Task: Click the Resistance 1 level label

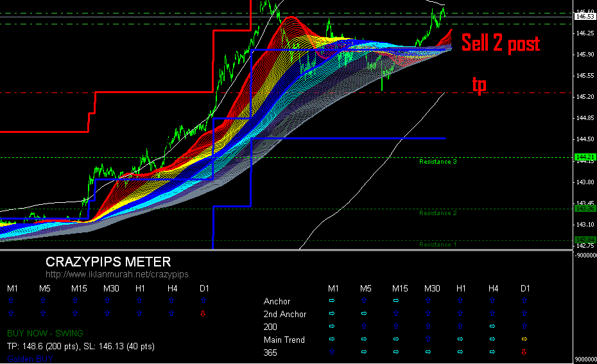Action: tap(438, 245)
